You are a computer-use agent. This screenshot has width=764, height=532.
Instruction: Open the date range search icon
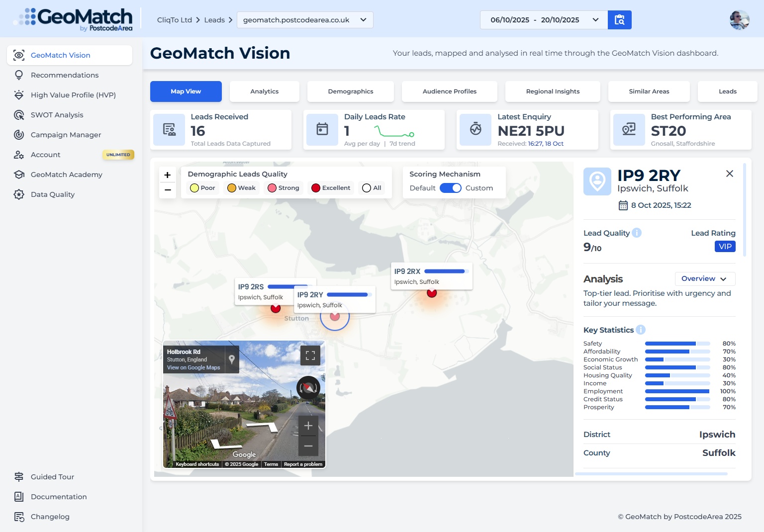620,20
